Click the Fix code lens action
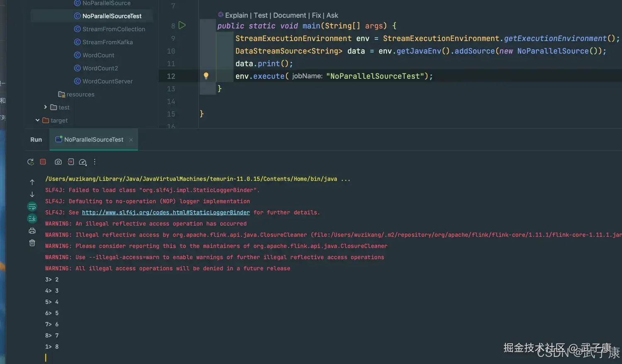 (316, 15)
